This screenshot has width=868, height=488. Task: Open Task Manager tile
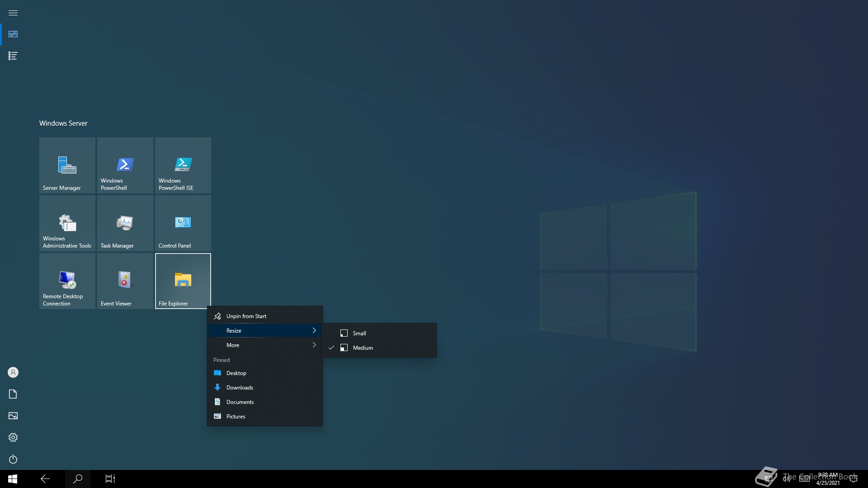125,224
